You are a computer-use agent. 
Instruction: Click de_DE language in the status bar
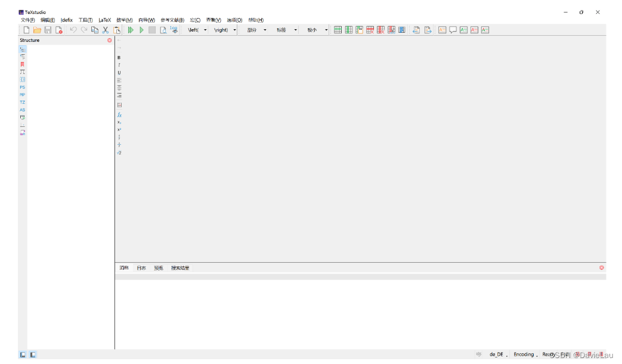tap(497, 354)
